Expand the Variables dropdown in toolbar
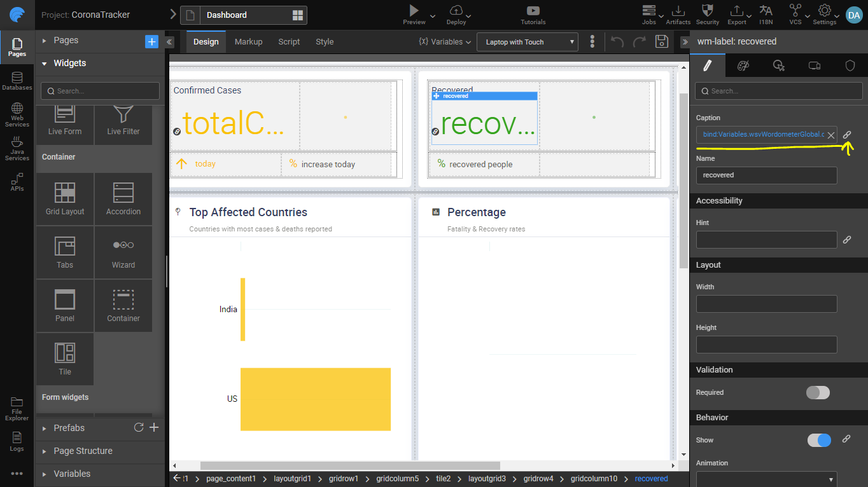The height and width of the screenshot is (487, 868). click(x=445, y=42)
